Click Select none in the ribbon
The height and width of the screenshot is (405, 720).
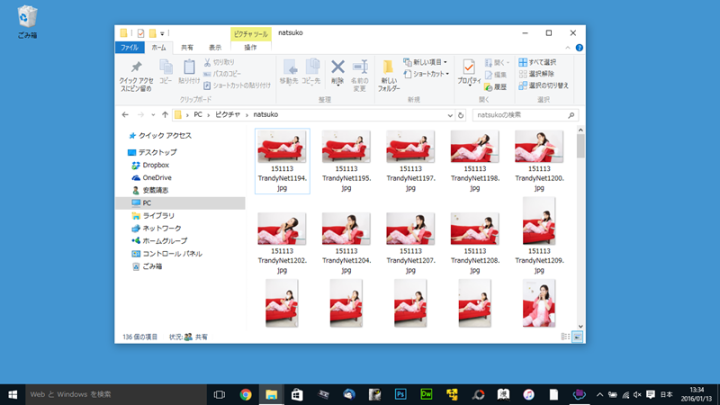[x=536, y=73]
